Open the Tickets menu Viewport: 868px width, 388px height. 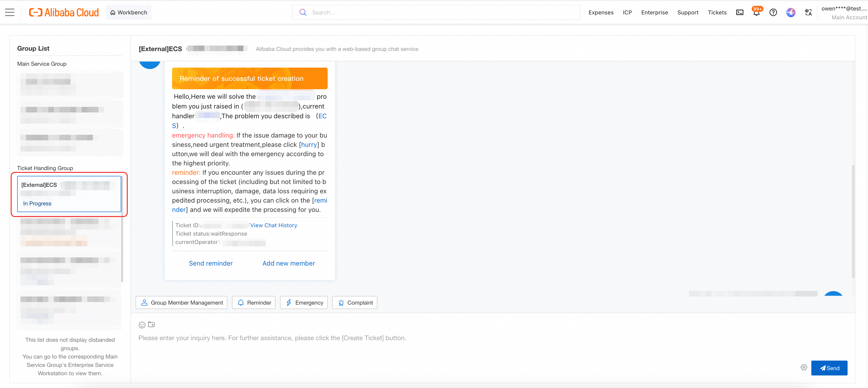click(x=717, y=13)
